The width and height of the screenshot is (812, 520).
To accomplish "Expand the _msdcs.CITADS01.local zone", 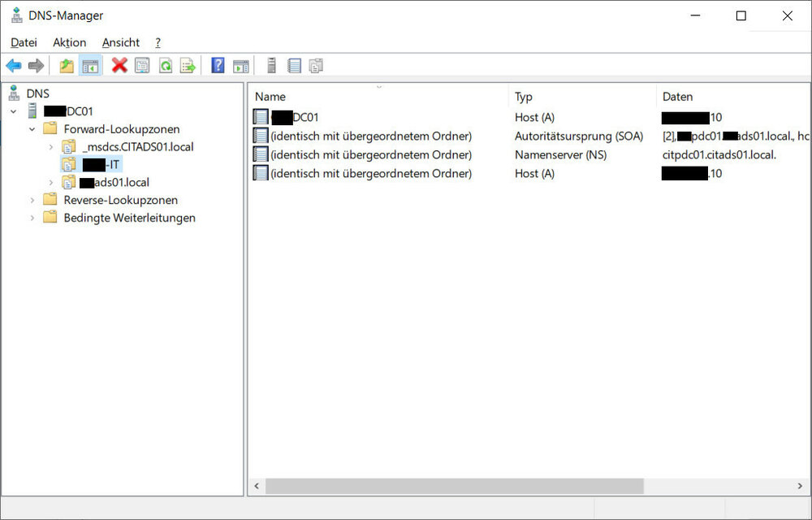I will [x=50, y=147].
